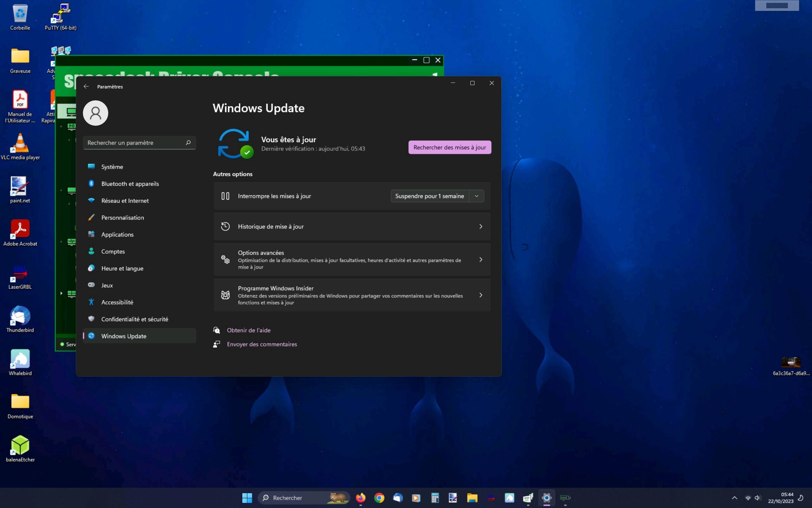Select the PuTTY (64-bit) desktop icon
This screenshot has width=812, height=508.
click(x=61, y=17)
